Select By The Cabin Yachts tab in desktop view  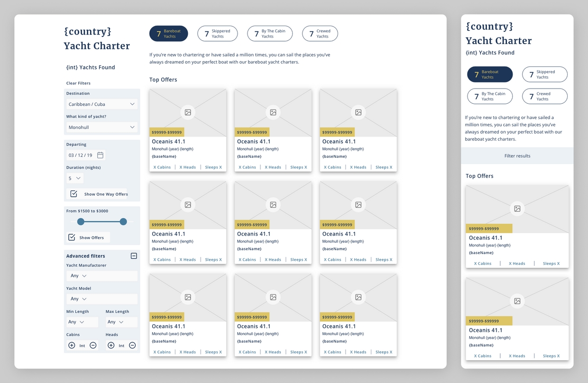[269, 34]
